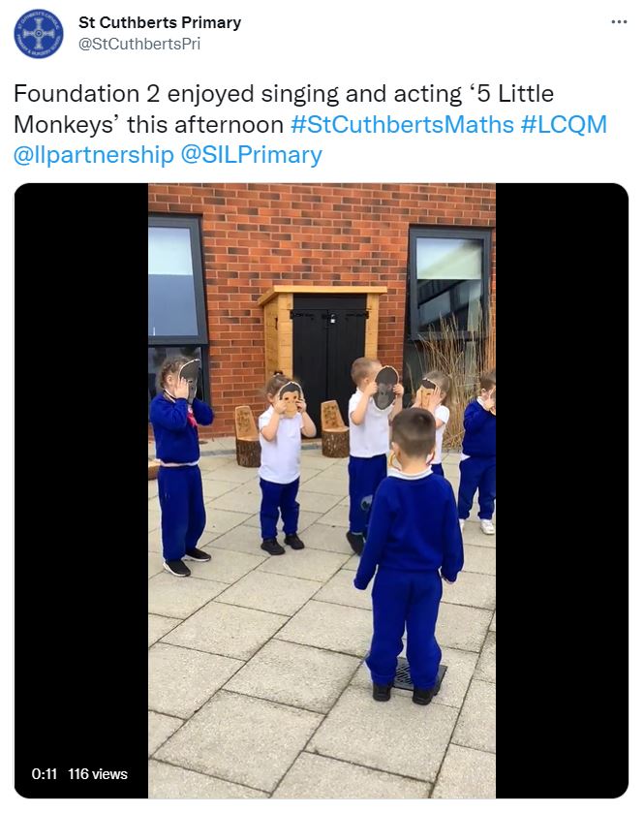The height and width of the screenshot is (813, 644).
Task: Click the 116 views counter
Action: click(x=98, y=774)
